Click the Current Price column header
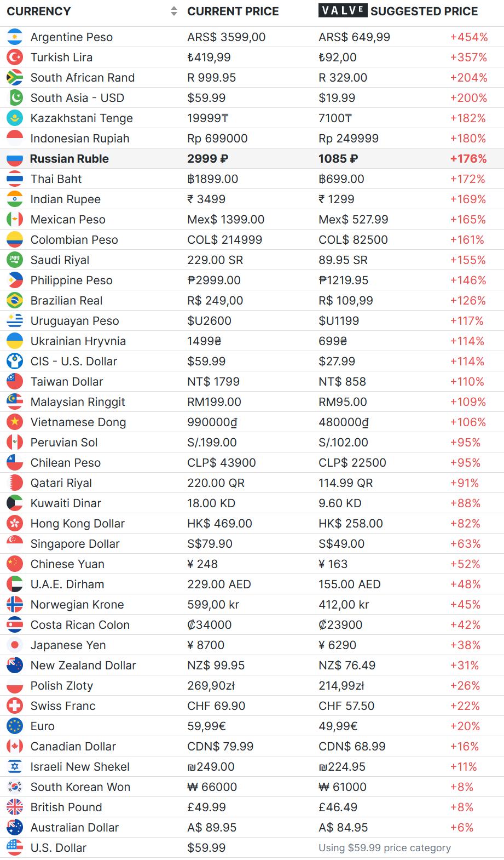Screen dimensions: 504x860 coord(233,11)
